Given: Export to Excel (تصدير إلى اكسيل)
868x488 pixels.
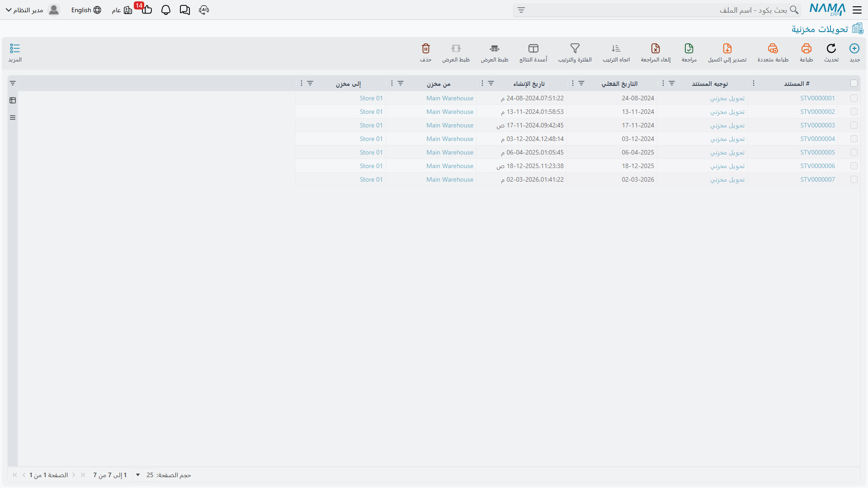Looking at the screenshot, I should tap(727, 48).
